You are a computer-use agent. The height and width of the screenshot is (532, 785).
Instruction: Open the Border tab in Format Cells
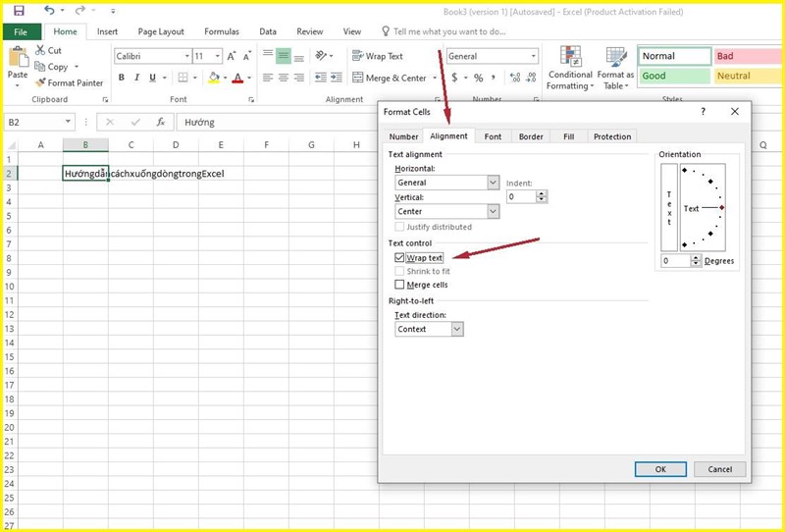[531, 136]
